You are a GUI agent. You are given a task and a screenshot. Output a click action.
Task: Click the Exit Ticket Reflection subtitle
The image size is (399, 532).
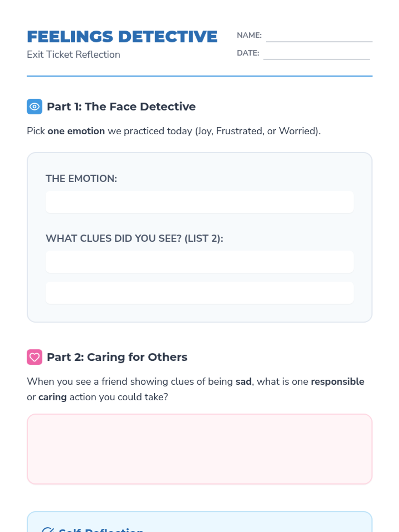click(x=73, y=55)
